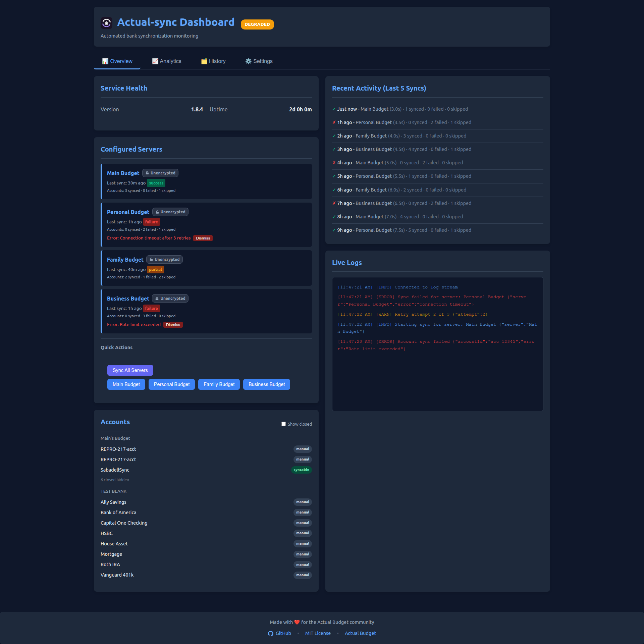Sync Business Budget via its quick action button
The image size is (644, 644).
click(267, 384)
